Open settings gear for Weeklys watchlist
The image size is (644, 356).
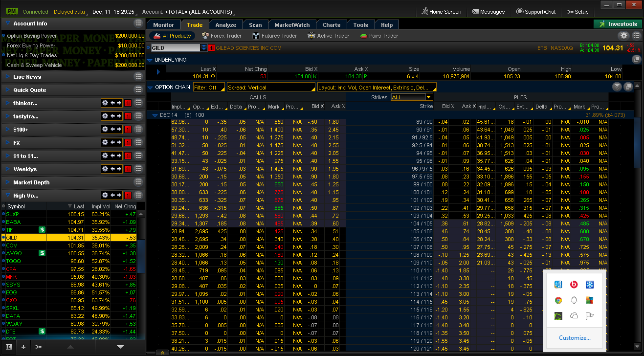(x=105, y=169)
